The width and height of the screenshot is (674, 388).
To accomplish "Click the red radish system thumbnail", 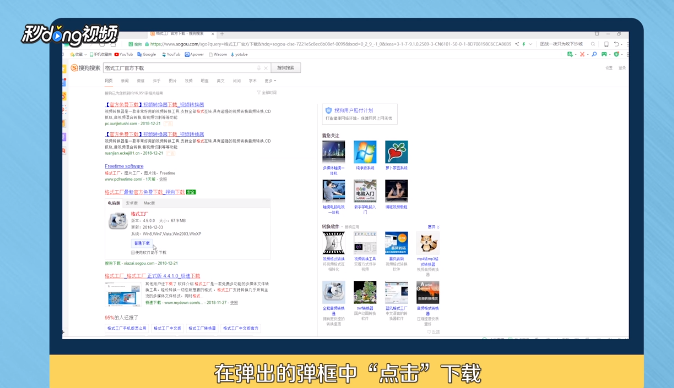I will pyautogui.click(x=396, y=152).
